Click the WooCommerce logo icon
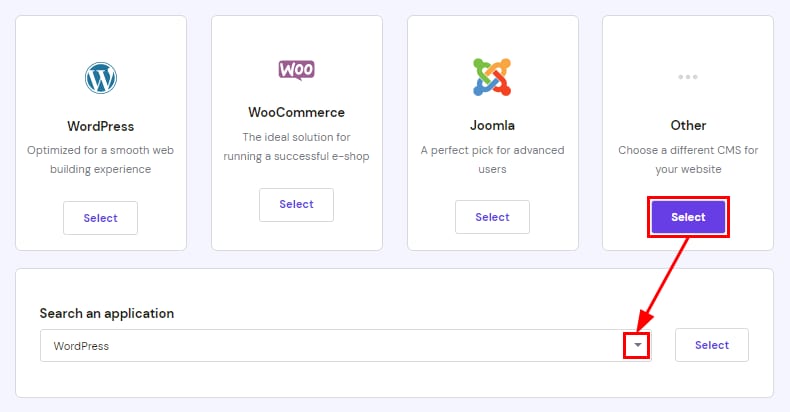 click(296, 70)
